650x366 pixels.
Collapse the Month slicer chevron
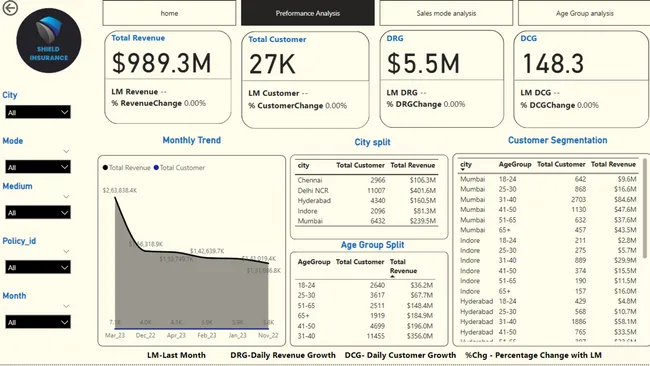click(x=66, y=306)
